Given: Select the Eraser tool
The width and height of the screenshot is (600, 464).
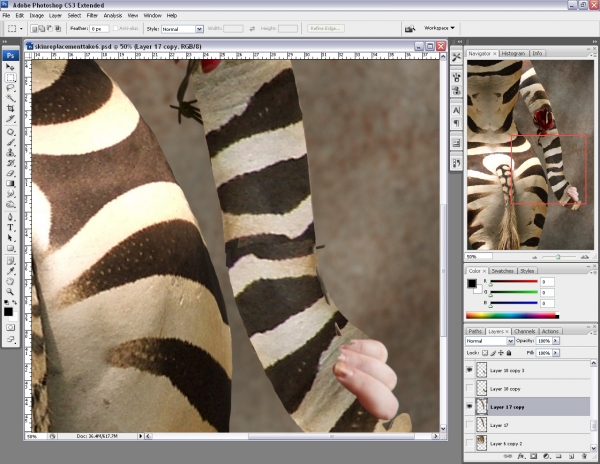Looking at the screenshot, I should pyautogui.click(x=10, y=174).
